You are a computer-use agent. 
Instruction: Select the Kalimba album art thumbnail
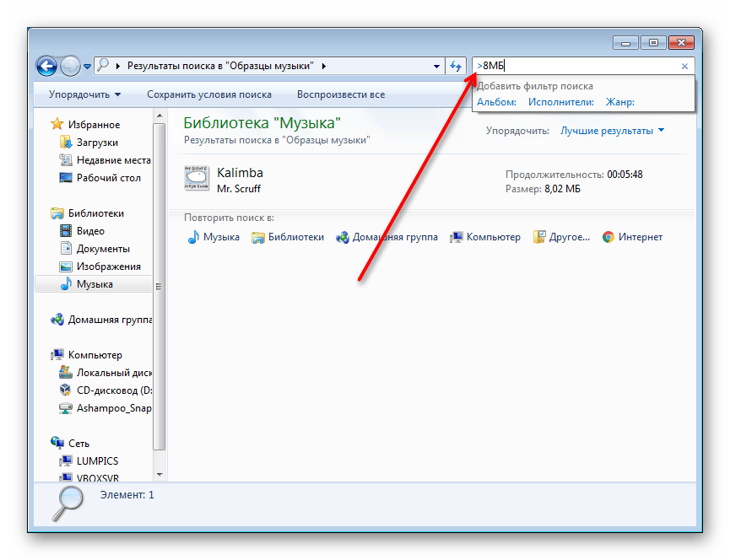click(x=197, y=178)
